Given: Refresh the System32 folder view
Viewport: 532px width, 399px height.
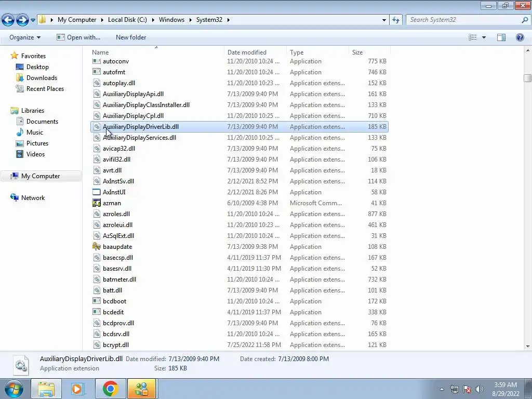Looking at the screenshot, I should point(396,20).
